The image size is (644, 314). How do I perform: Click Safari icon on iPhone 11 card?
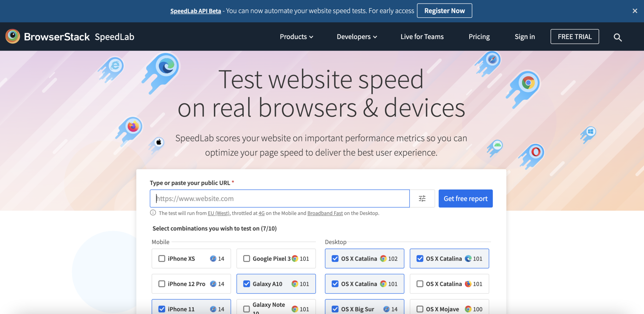213,309
